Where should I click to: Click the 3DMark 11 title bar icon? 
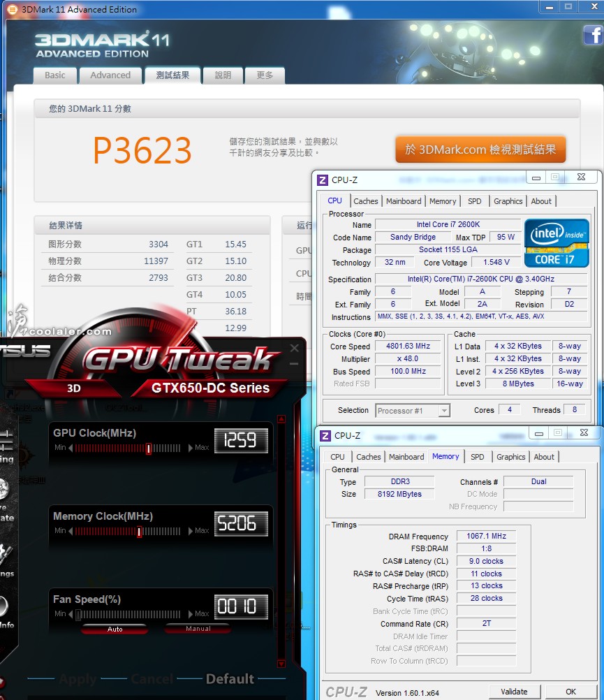tap(13, 9)
